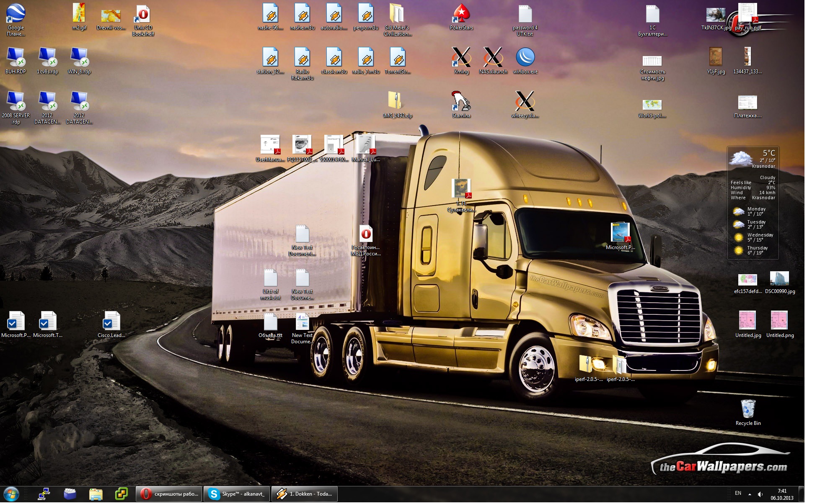Select the Litst of music.txt file

tap(270, 284)
